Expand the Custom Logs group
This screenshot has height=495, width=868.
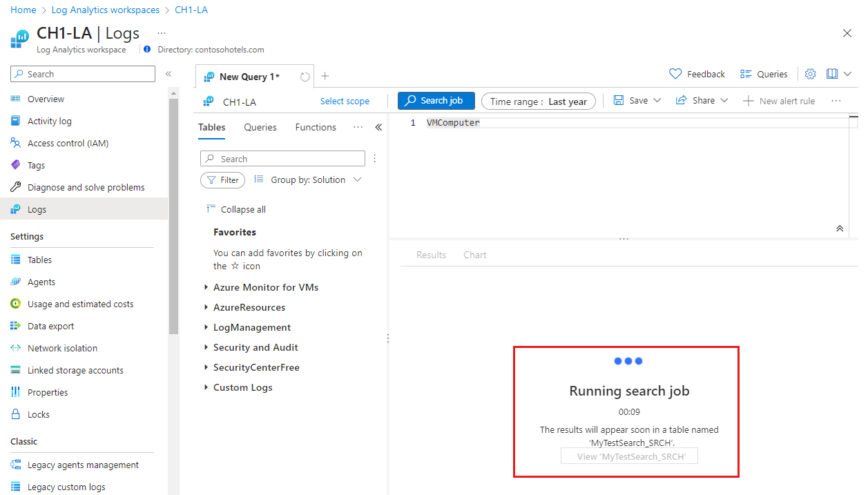(206, 387)
